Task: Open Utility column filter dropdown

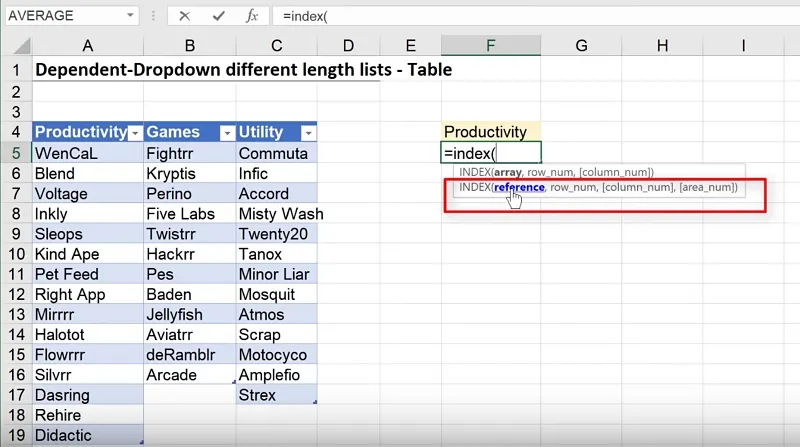Action: 309,133
